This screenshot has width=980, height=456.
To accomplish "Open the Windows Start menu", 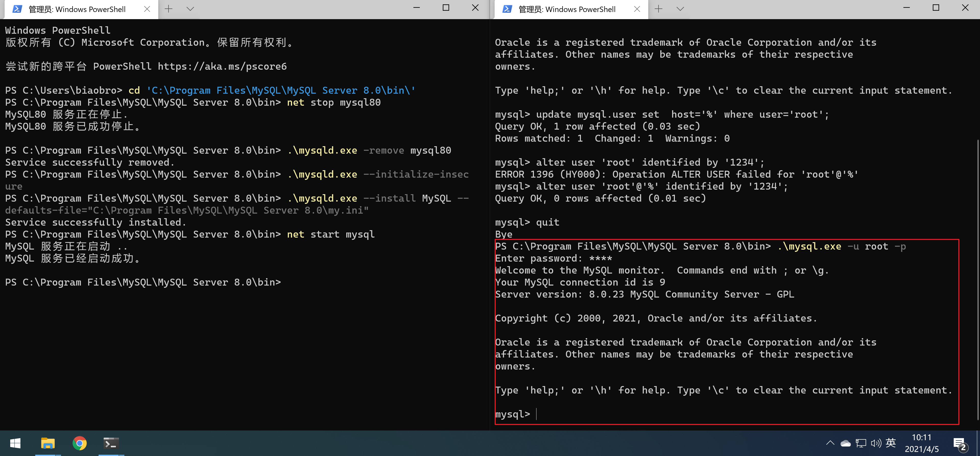I will (x=15, y=443).
